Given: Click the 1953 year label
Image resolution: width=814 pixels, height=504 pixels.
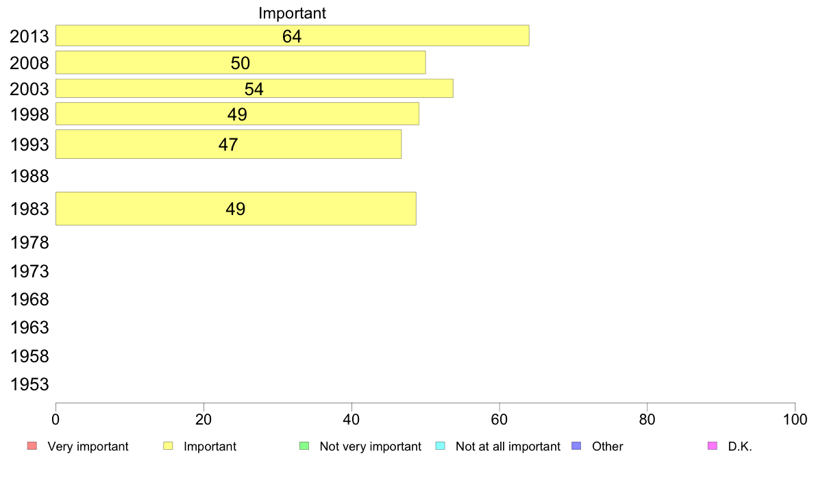Looking at the screenshot, I should coord(29,385).
